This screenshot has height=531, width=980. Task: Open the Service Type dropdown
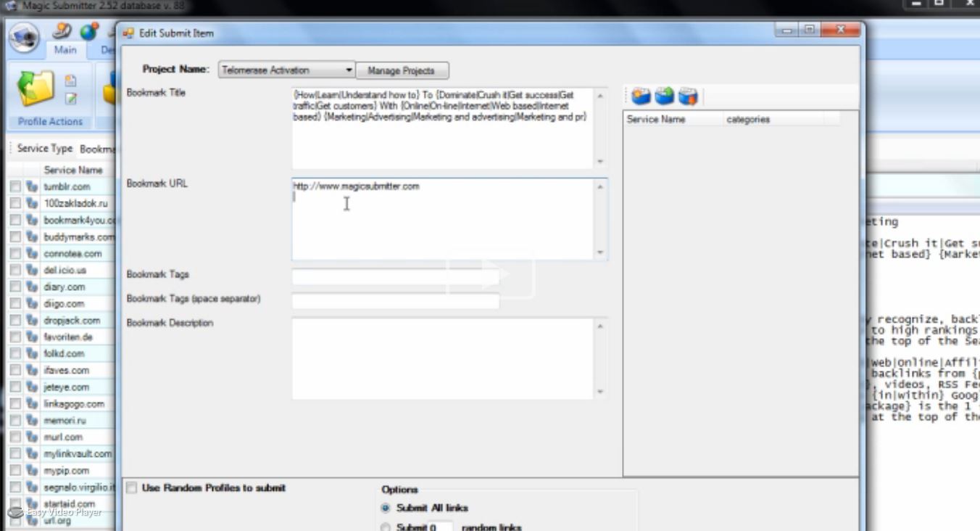96,149
